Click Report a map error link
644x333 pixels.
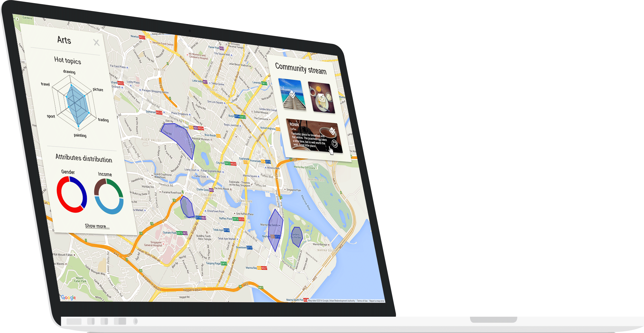(377, 301)
